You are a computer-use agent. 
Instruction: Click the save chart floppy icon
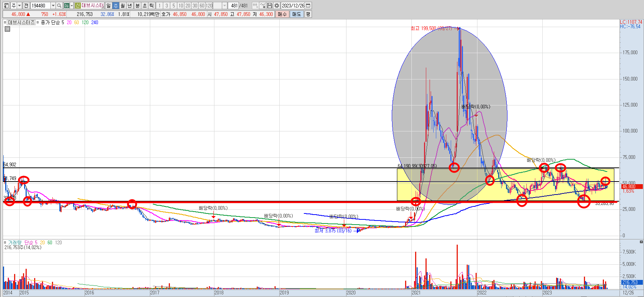(270, 6)
